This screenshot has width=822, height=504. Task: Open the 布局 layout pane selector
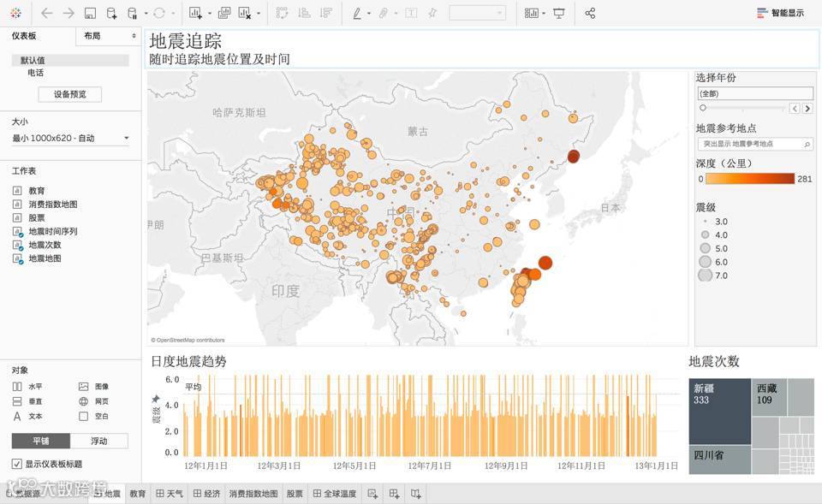(109, 36)
